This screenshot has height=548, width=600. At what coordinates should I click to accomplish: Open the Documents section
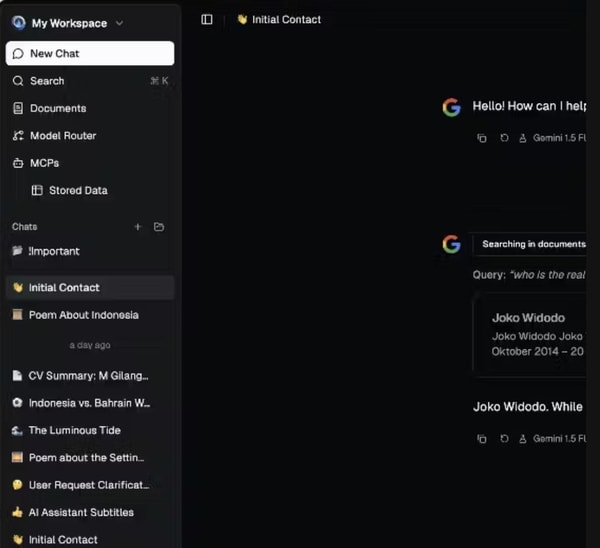(x=57, y=108)
